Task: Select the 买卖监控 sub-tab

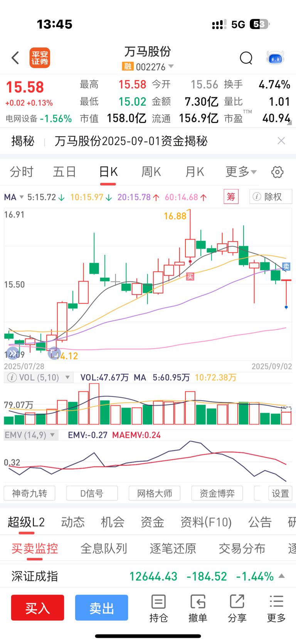Action: click(35, 548)
